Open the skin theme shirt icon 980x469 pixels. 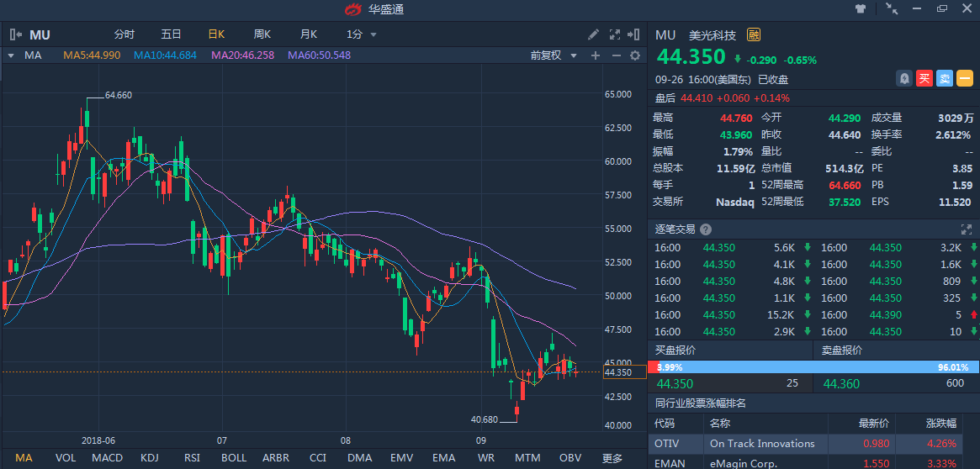click(860, 9)
